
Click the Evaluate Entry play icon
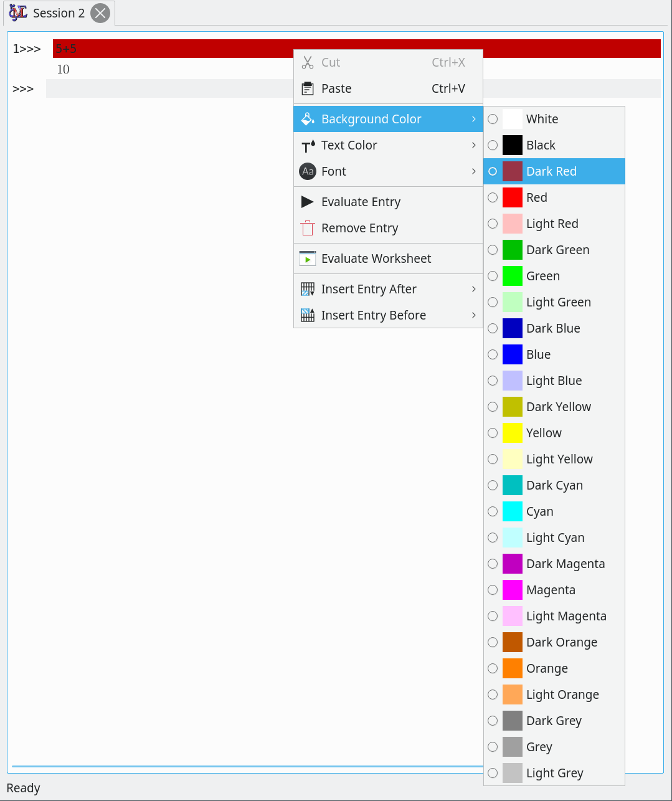[x=308, y=201]
